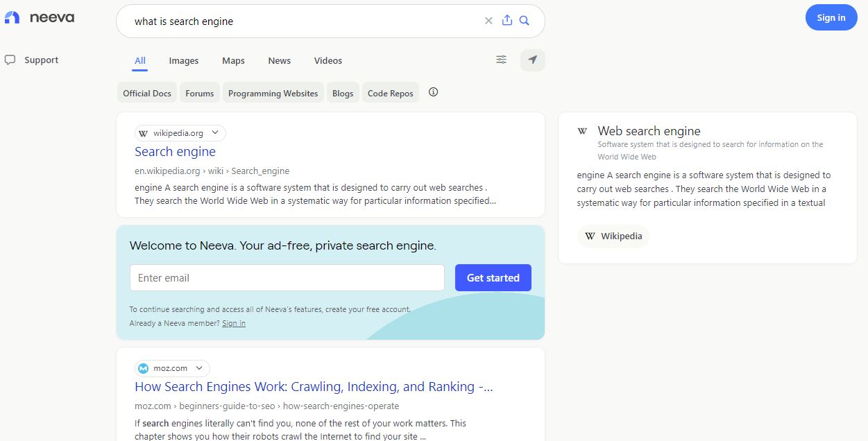Click the Support chat bubble icon
The image size is (868, 441).
[x=10, y=60]
